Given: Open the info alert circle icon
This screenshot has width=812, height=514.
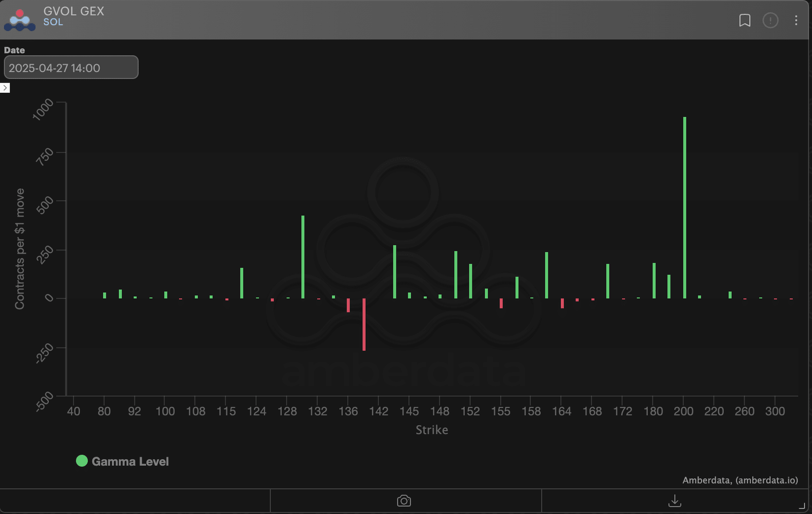Looking at the screenshot, I should tap(770, 20).
